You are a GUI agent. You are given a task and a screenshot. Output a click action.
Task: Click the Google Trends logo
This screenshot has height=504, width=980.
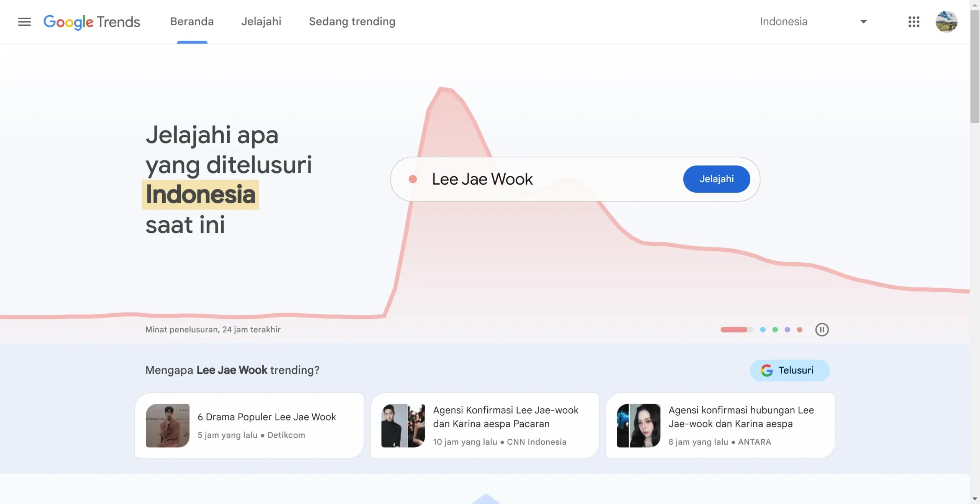[x=91, y=22]
